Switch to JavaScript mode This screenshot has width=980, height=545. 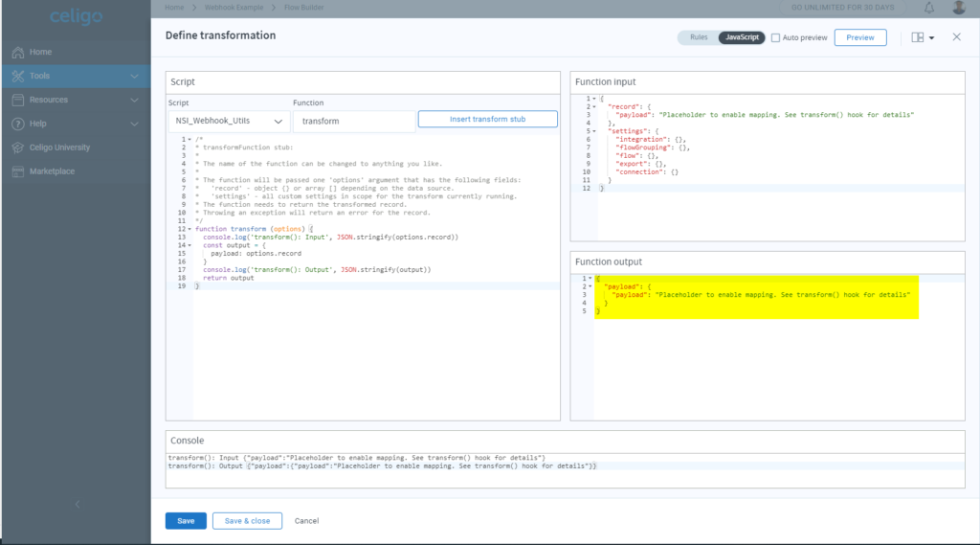(x=742, y=37)
